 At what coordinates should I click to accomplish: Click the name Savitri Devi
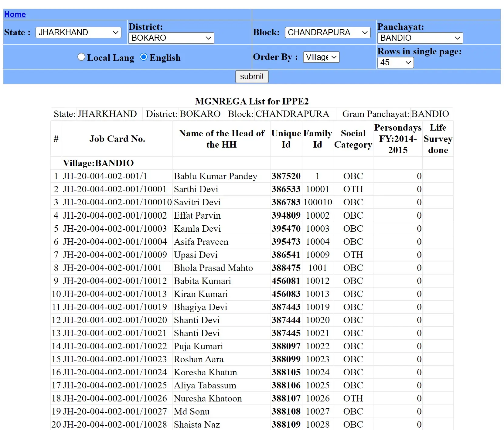pyautogui.click(x=197, y=202)
